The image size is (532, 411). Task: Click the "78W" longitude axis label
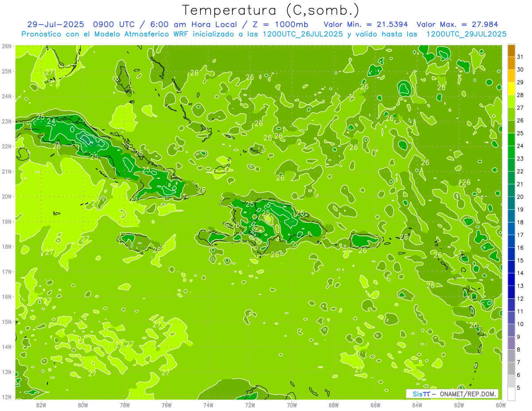click(x=125, y=405)
